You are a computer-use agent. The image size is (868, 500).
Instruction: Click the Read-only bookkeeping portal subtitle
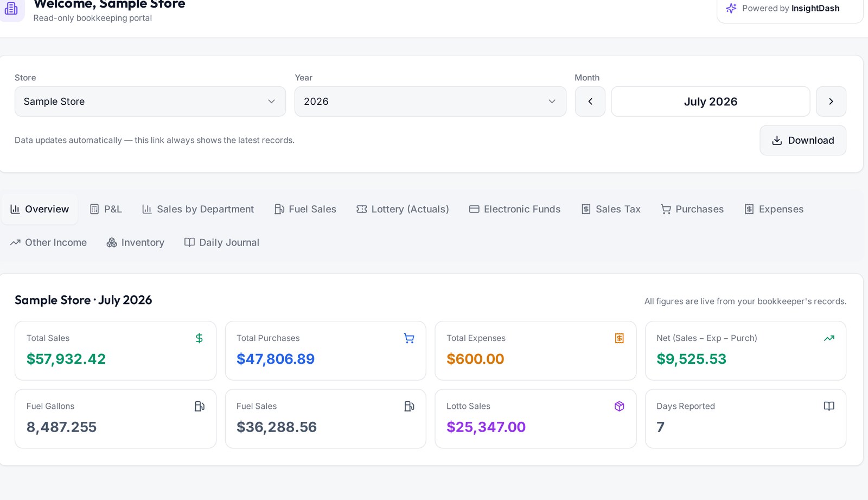(93, 18)
